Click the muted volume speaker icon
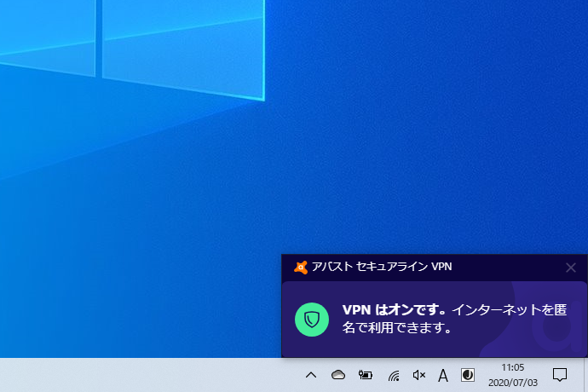 coord(419,375)
